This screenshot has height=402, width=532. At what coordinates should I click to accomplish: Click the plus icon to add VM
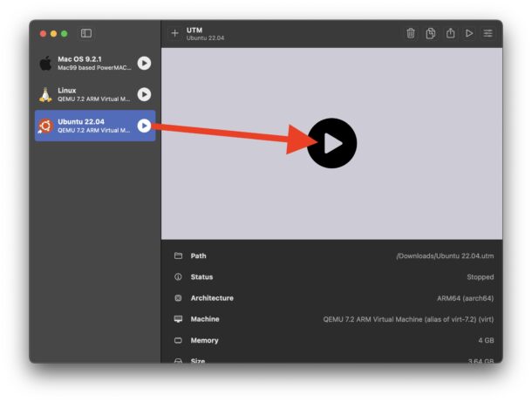174,33
